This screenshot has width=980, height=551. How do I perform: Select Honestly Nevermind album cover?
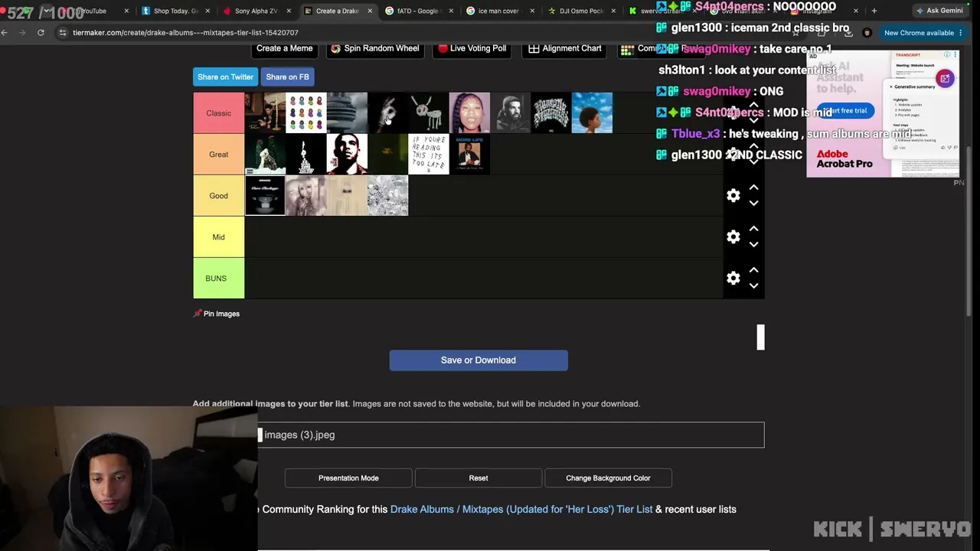coord(551,113)
